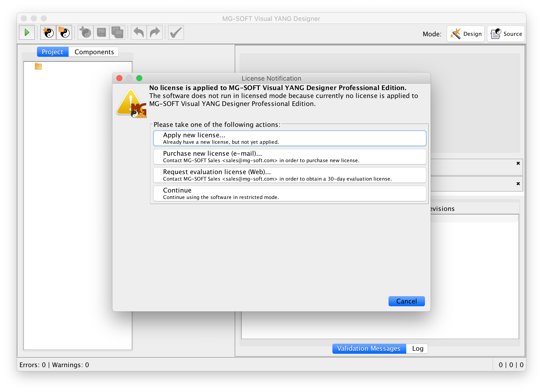543x392 pixels.
Task: Switch to Source mode
Action: pyautogui.click(x=506, y=34)
